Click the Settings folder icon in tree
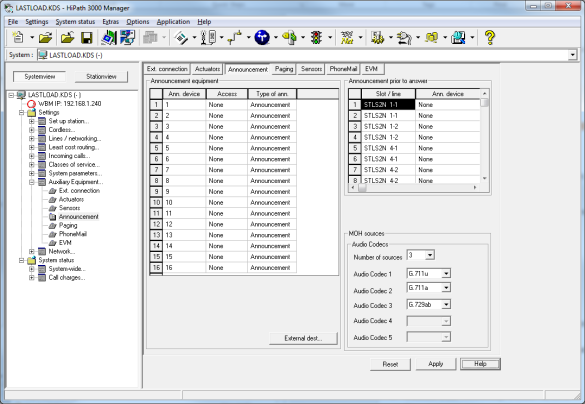The width and height of the screenshot is (585, 404). (x=32, y=112)
